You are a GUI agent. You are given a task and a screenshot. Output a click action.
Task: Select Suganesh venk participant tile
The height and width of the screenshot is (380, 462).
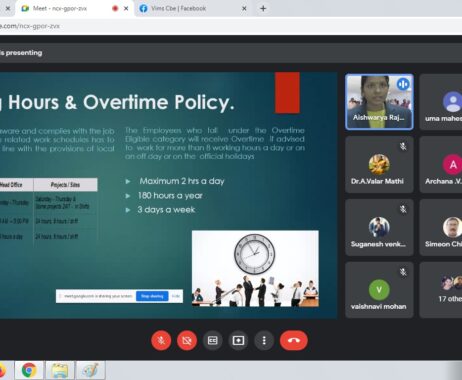(379, 227)
